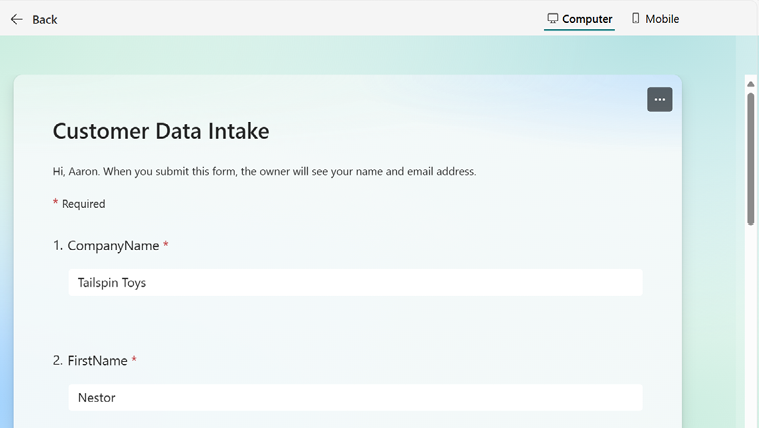This screenshot has height=428, width=759.
Task: Open the More options ellipsis menu
Action: (x=659, y=100)
